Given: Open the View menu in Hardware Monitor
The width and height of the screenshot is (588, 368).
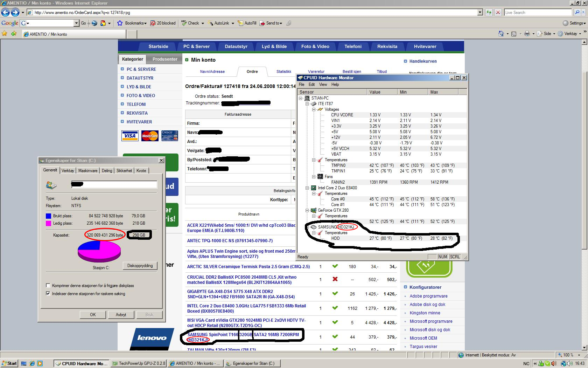Looking at the screenshot, I should (x=323, y=84).
